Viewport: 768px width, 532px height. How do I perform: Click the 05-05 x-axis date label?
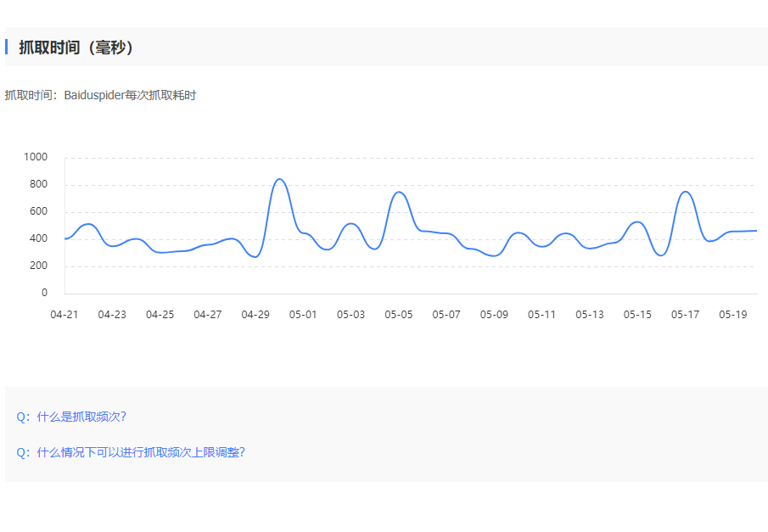[x=399, y=315]
